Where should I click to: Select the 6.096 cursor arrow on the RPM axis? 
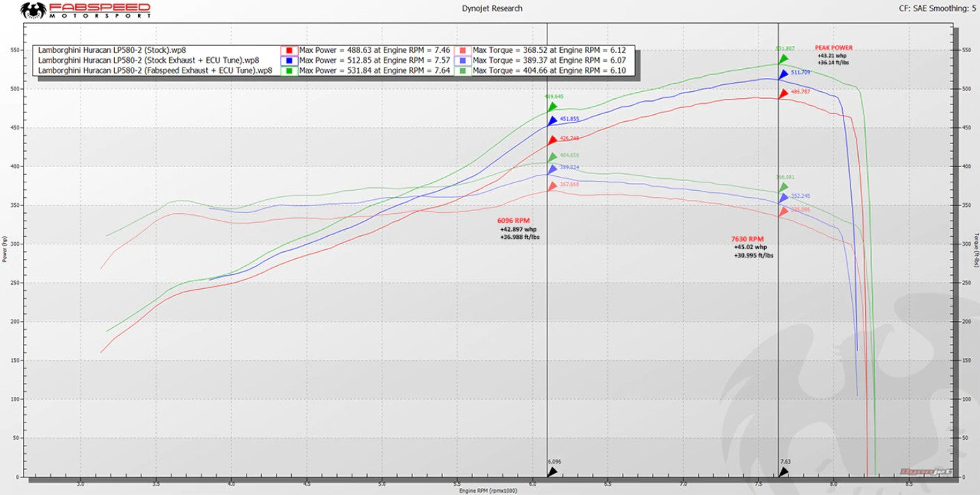552,471
